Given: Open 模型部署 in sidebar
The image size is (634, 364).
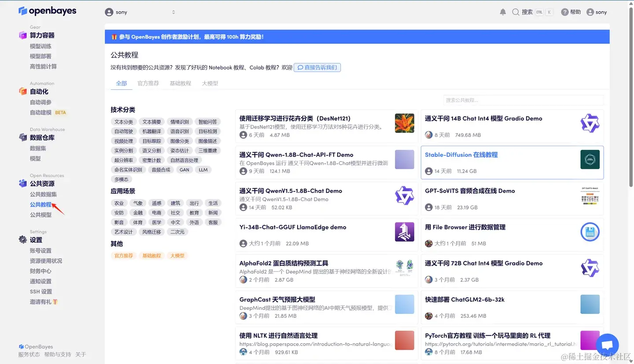Looking at the screenshot, I should [x=41, y=56].
